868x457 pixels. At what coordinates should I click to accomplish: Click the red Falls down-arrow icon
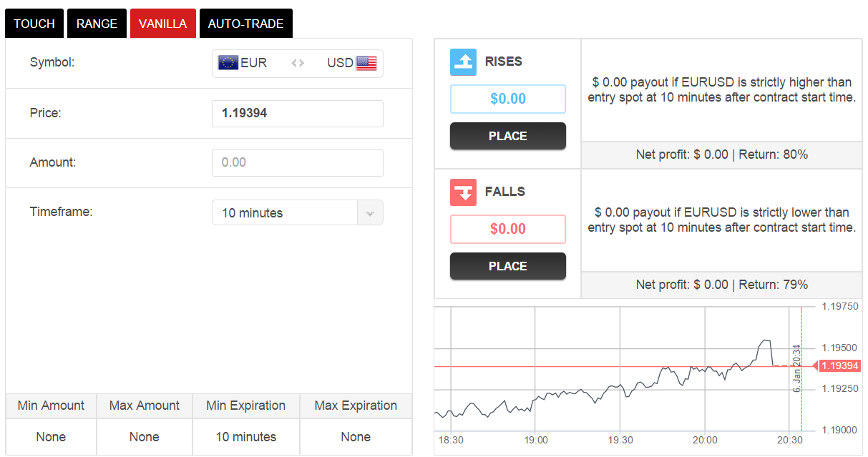(463, 192)
